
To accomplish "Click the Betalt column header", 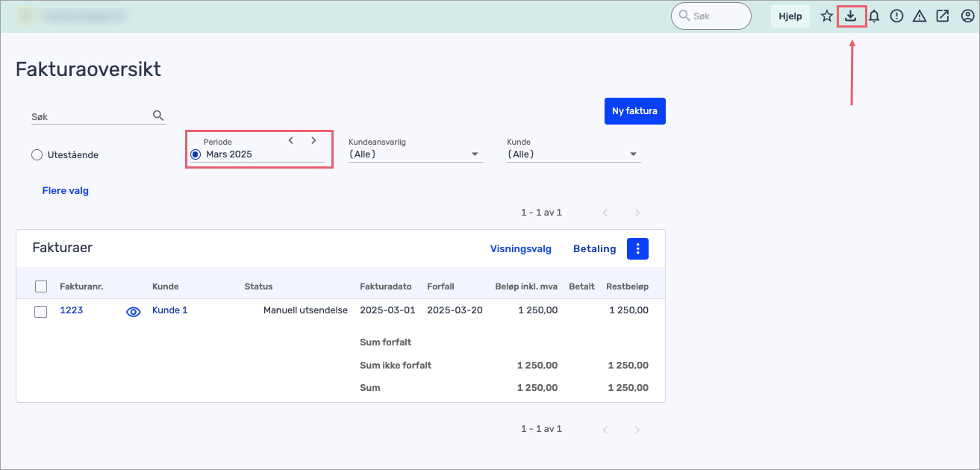I will click(x=581, y=286).
